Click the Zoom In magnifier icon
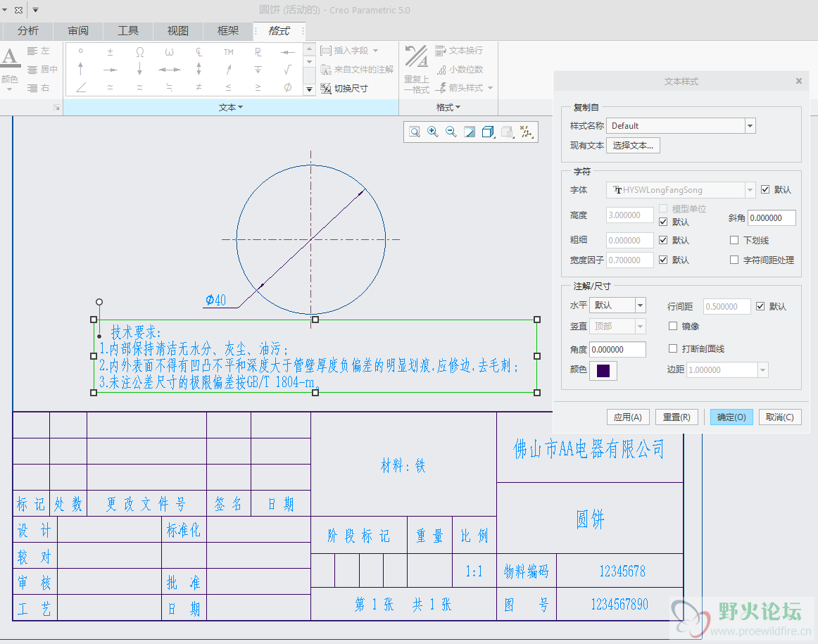The height and width of the screenshot is (644, 818). 432,132
